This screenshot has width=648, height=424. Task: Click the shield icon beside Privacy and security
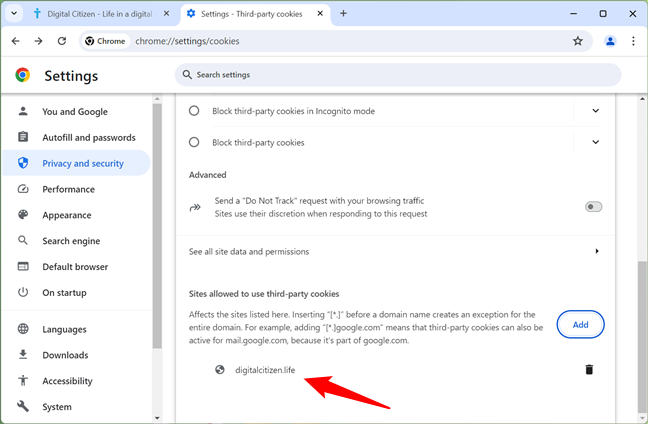click(23, 163)
